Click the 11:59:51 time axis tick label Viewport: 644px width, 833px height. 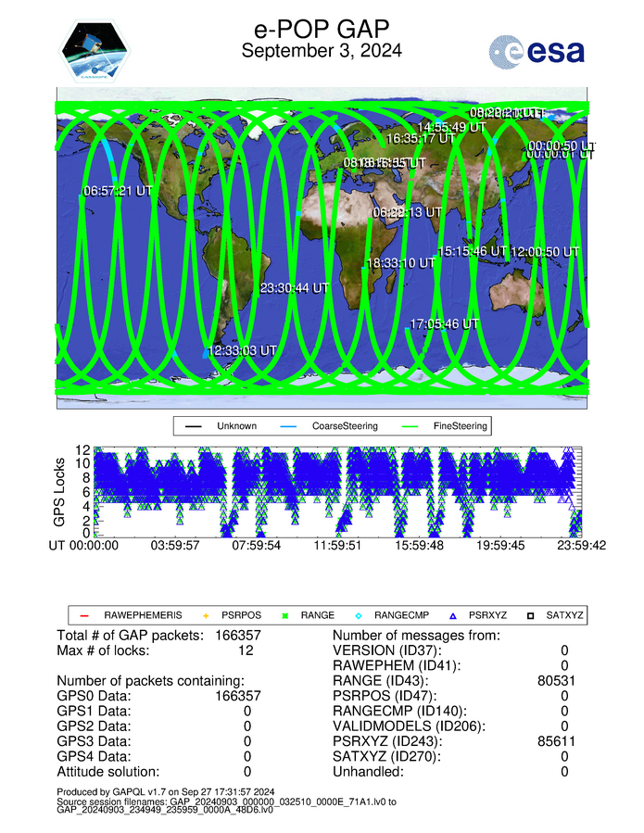point(337,547)
